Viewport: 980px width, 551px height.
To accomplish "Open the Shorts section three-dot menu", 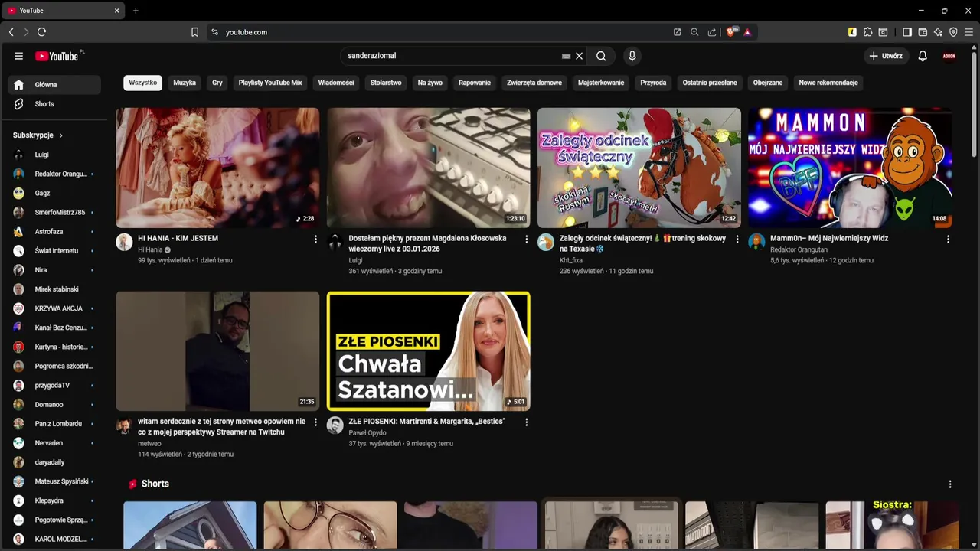I will point(950,484).
